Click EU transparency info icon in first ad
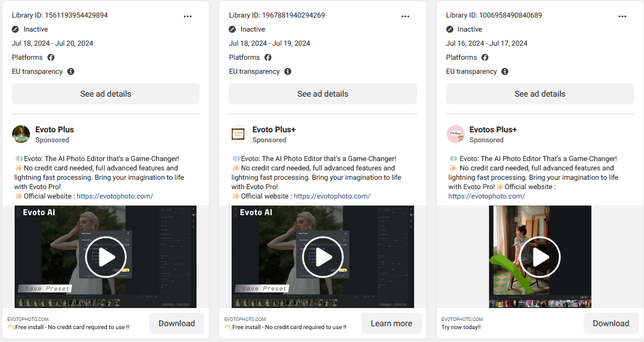This screenshot has width=644, height=342. point(71,71)
